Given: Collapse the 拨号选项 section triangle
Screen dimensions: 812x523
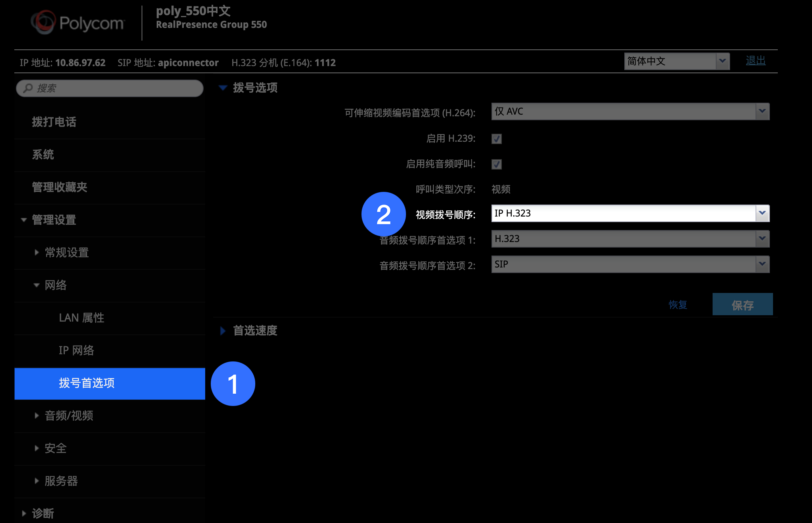Looking at the screenshot, I should pos(223,88).
